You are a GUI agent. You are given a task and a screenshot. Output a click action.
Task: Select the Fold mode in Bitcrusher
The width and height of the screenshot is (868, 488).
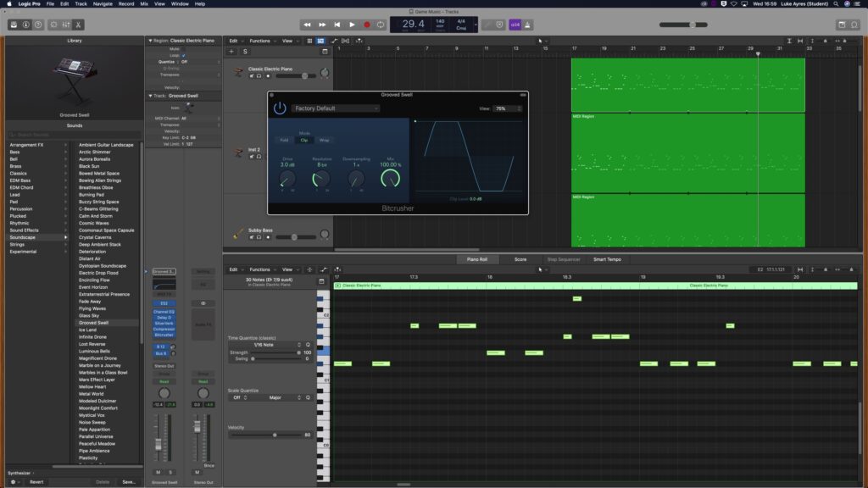coord(284,140)
